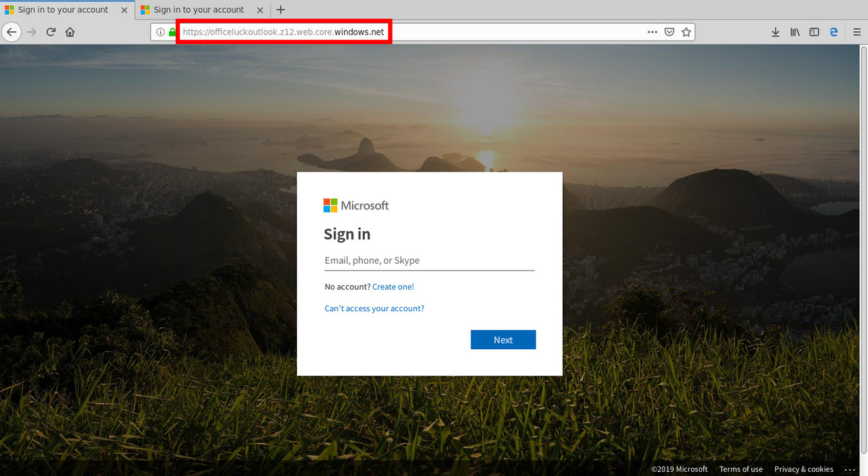The image size is (868, 476).
Task: Open a new browser tab
Action: point(281,9)
